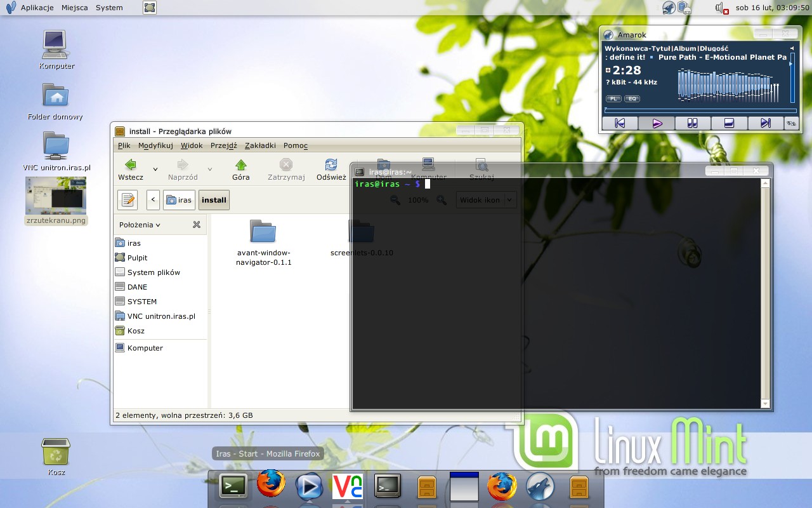Skip to previous track in Amarok
This screenshot has height=508, width=812.
(x=620, y=123)
